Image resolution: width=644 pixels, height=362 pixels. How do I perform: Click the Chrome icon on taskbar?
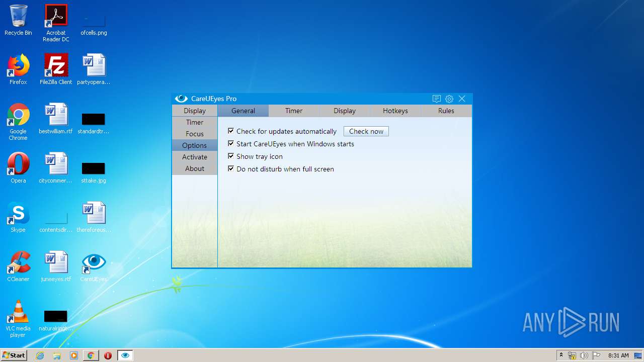point(91,355)
